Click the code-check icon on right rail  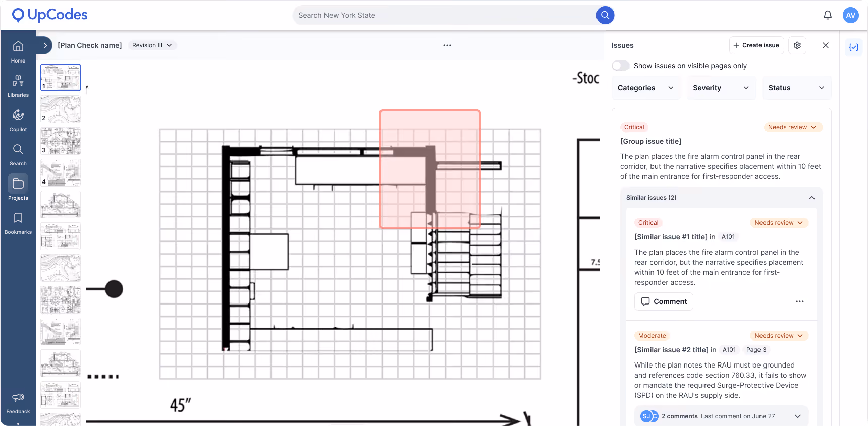pyautogui.click(x=854, y=47)
